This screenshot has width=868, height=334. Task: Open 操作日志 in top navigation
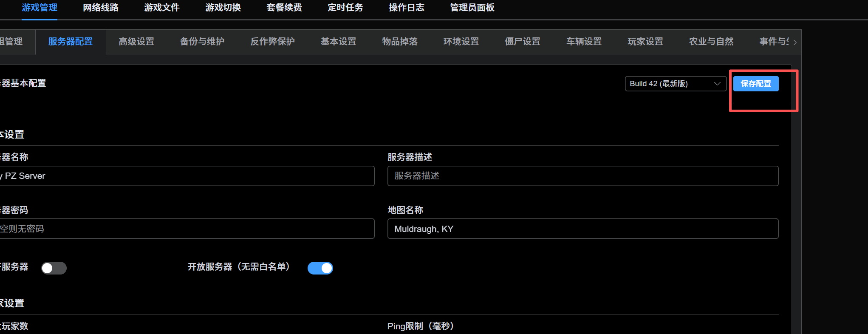coord(406,8)
